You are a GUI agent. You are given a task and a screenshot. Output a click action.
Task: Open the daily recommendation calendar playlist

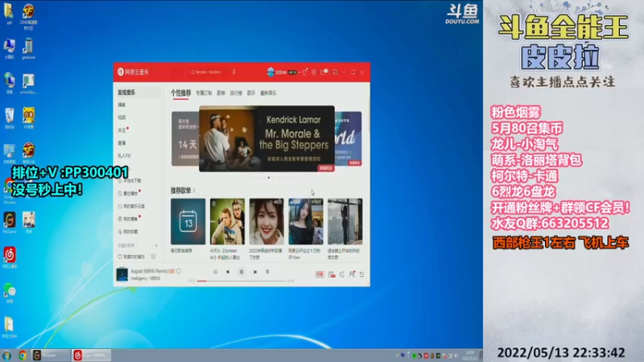tap(188, 222)
